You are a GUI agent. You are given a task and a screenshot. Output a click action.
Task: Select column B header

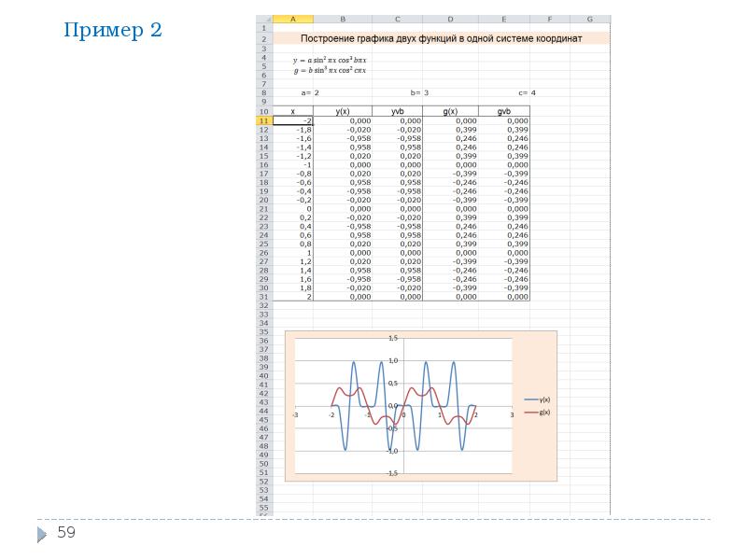pyautogui.click(x=343, y=19)
